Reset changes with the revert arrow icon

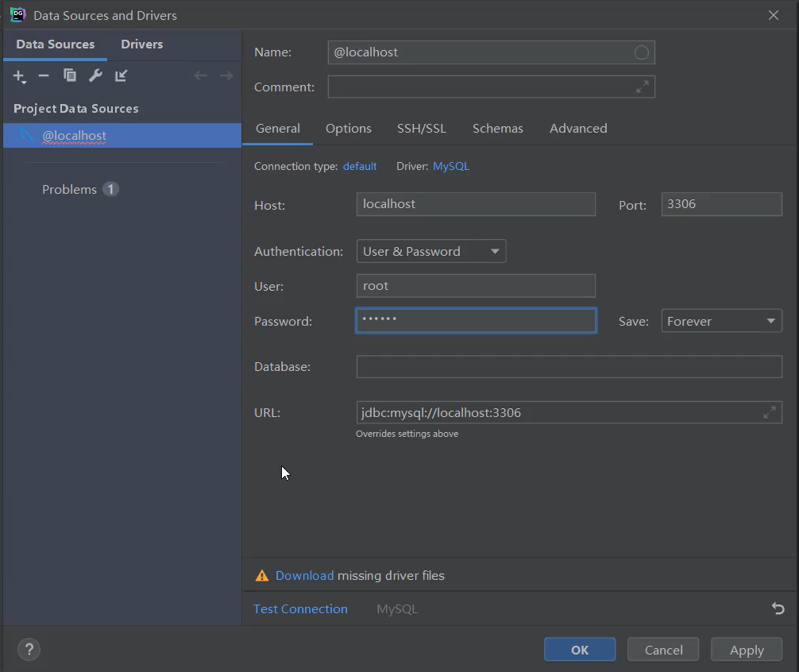pyautogui.click(x=778, y=608)
